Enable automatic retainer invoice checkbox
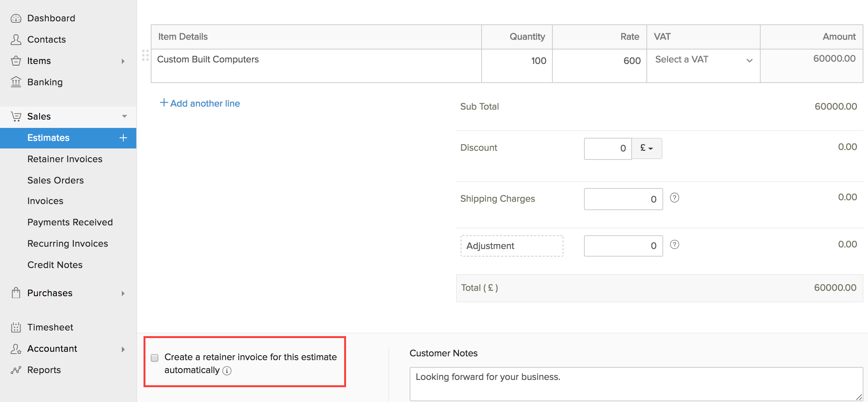 pos(155,358)
